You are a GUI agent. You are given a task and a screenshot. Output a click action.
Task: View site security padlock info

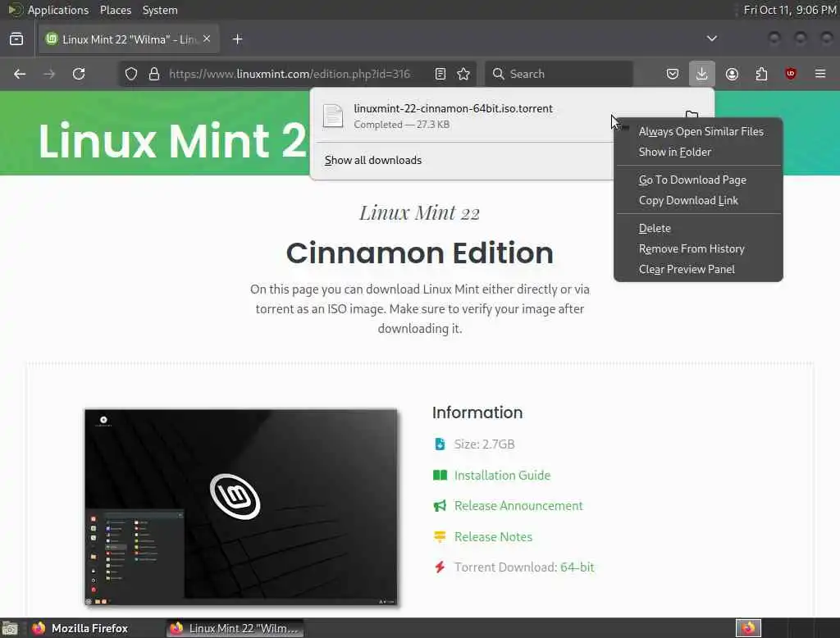[x=154, y=74]
